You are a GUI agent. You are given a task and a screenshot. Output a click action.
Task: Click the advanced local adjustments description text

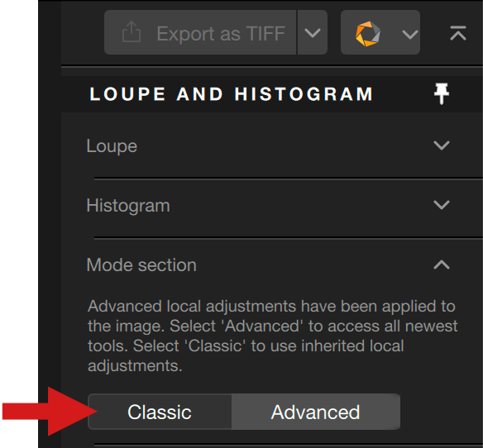273,336
